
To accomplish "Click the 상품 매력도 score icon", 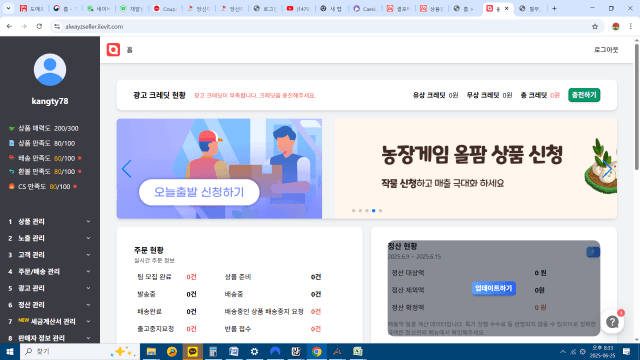I will [x=11, y=129].
